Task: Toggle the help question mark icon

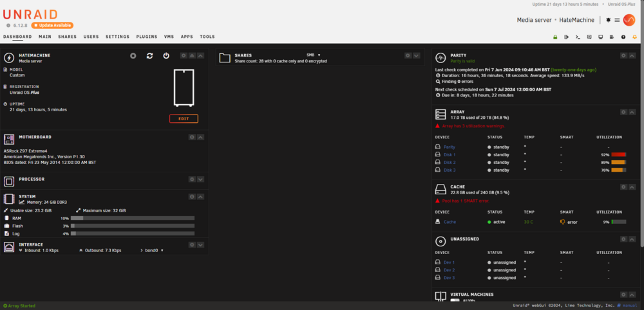Action: pos(623,37)
